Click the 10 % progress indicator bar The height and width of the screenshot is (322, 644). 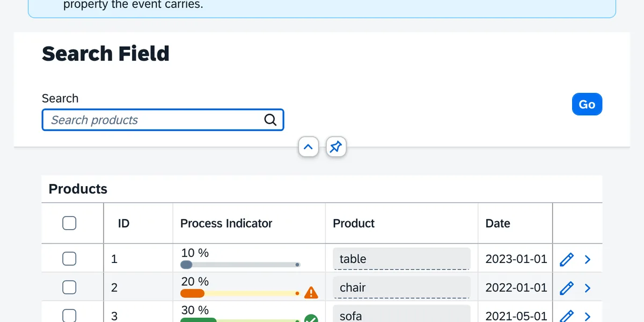[x=240, y=265]
